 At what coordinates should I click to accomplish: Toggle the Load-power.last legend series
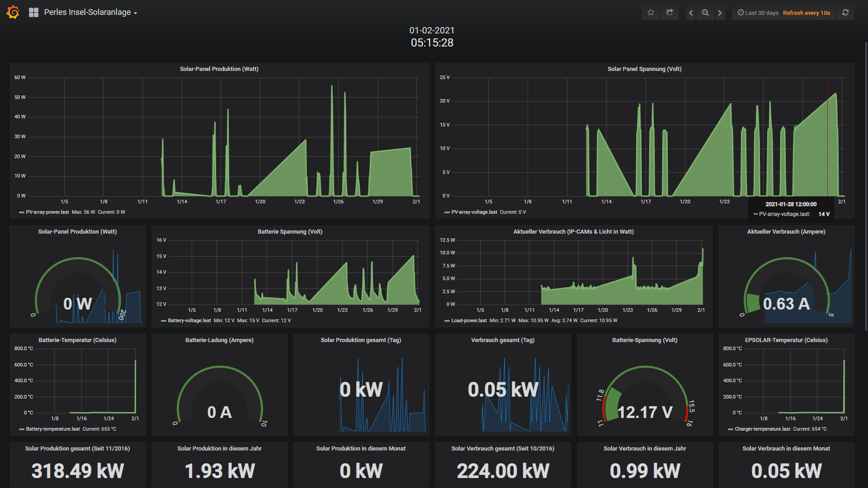(x=469, y=320)
